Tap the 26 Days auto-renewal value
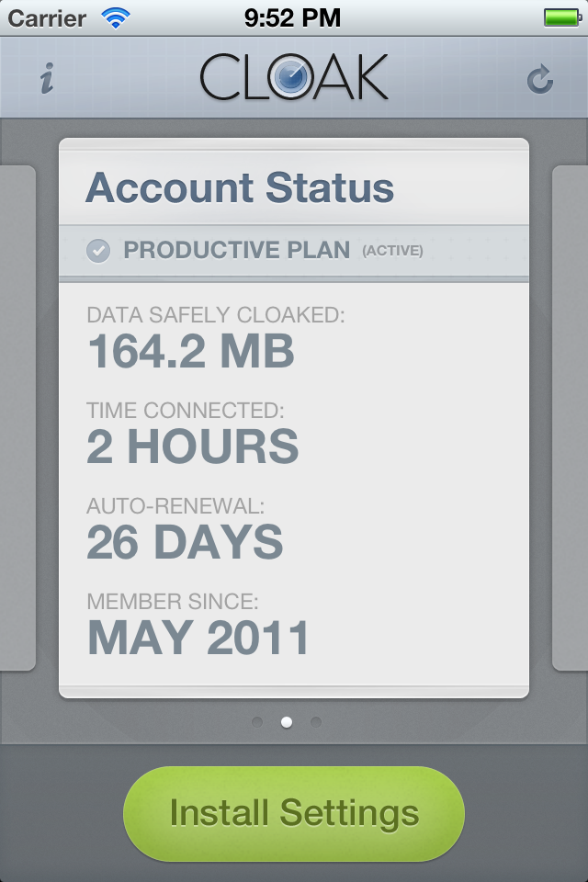This screenshot has width=588, height=882. [185, 542]
